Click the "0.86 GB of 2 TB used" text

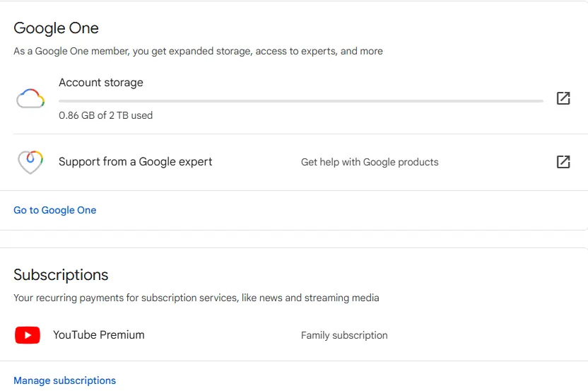[105, 115]
